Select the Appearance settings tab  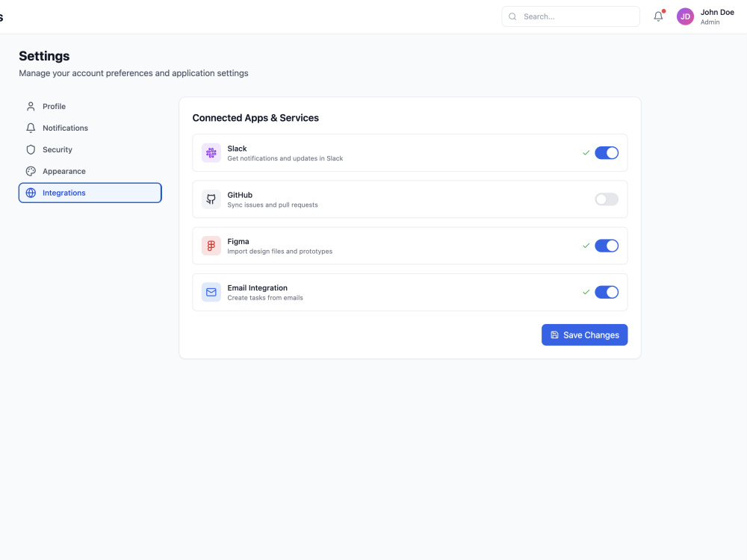tap(90, 171)
